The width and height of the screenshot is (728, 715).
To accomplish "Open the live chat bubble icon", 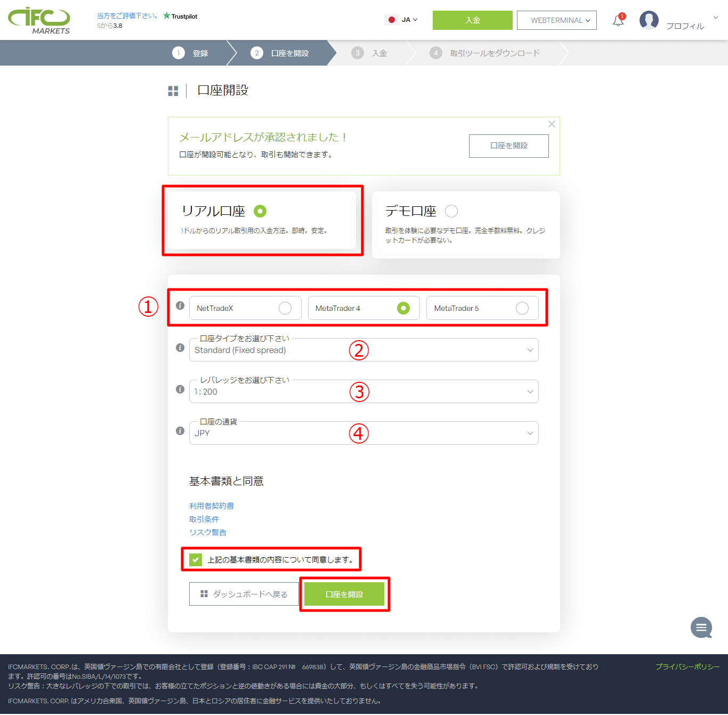I will tap(701, 628).
